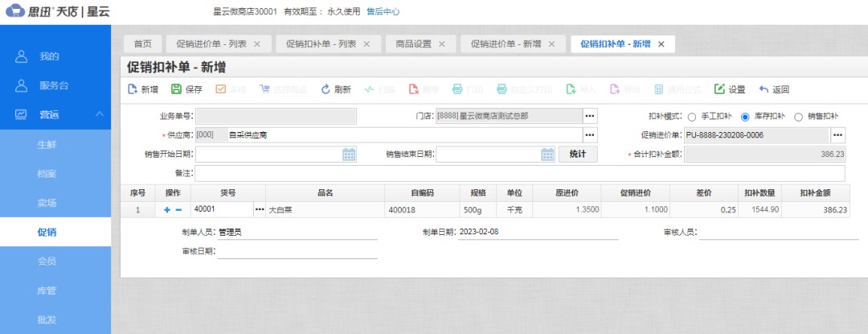Click the 自定义打印 custom print icon
The height and width of the screenshot is (334, 868).
(x=502, y=89)
